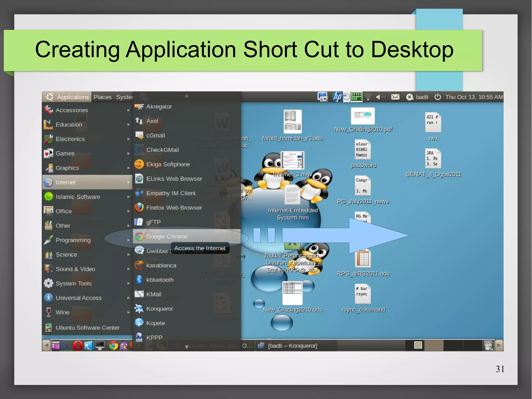The image size is (532, 399).
Task: Select rsync_command desktop file
Action: point(363,298)
